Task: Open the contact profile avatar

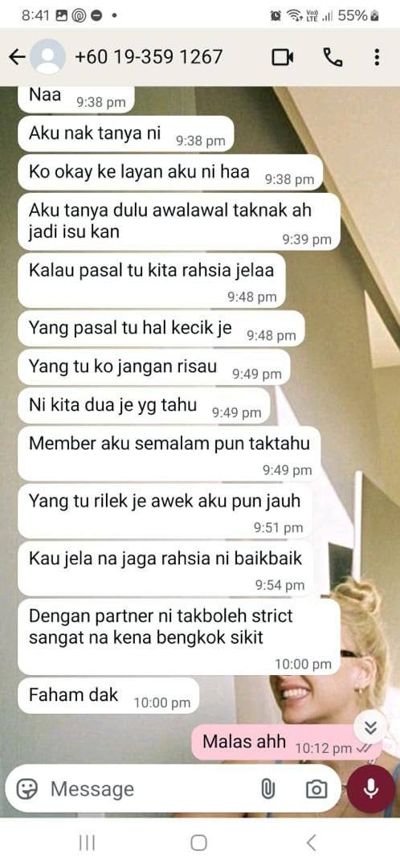Action: pyautogui.click(x=47, y=56)
